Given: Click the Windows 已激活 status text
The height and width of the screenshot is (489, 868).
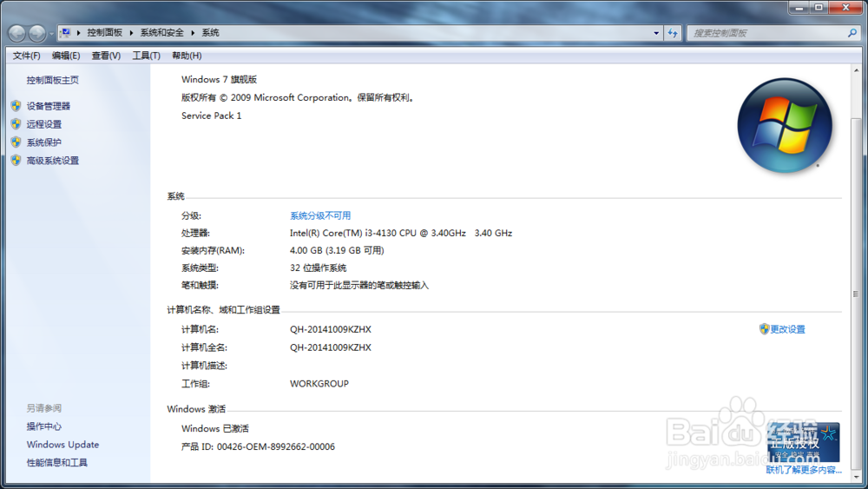Looking at the screenshot, I should 215,428.
